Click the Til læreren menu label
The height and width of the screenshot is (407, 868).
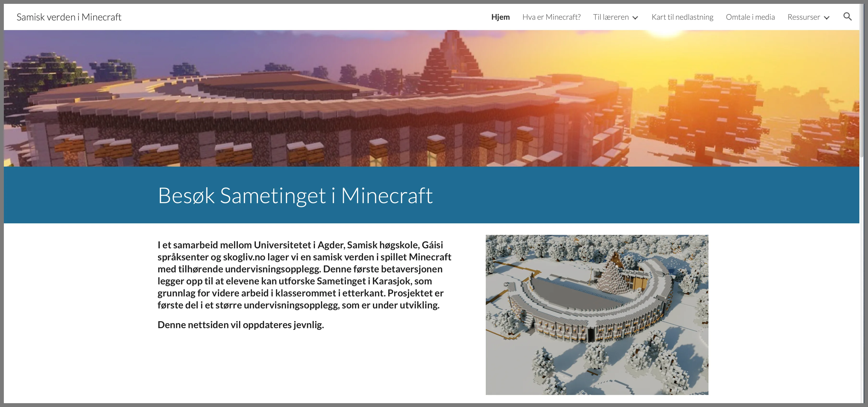pyautogui.click(x=610, y=17)
